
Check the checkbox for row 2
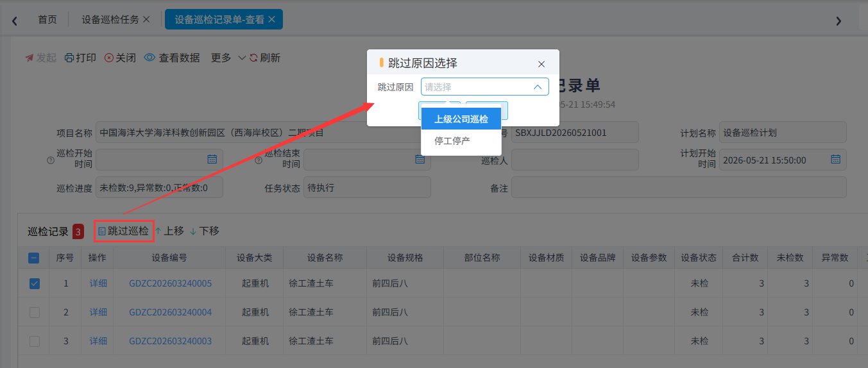tap(35, 312)
